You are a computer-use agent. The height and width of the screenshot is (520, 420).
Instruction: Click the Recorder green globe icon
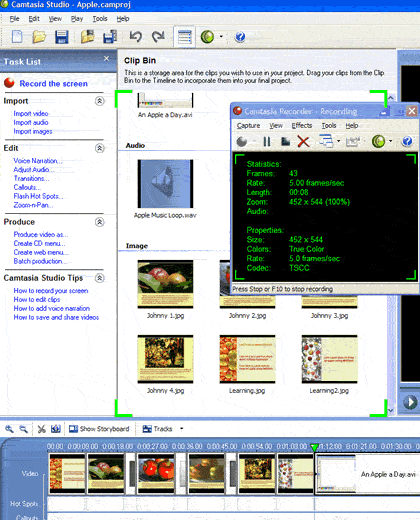378,141
